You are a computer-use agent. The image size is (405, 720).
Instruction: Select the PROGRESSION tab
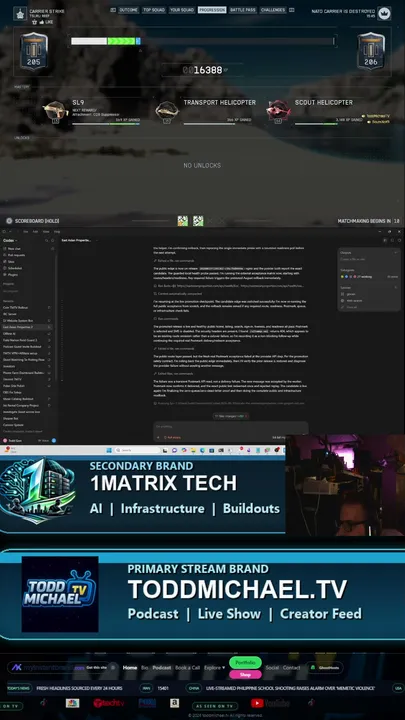pos(212,10)
